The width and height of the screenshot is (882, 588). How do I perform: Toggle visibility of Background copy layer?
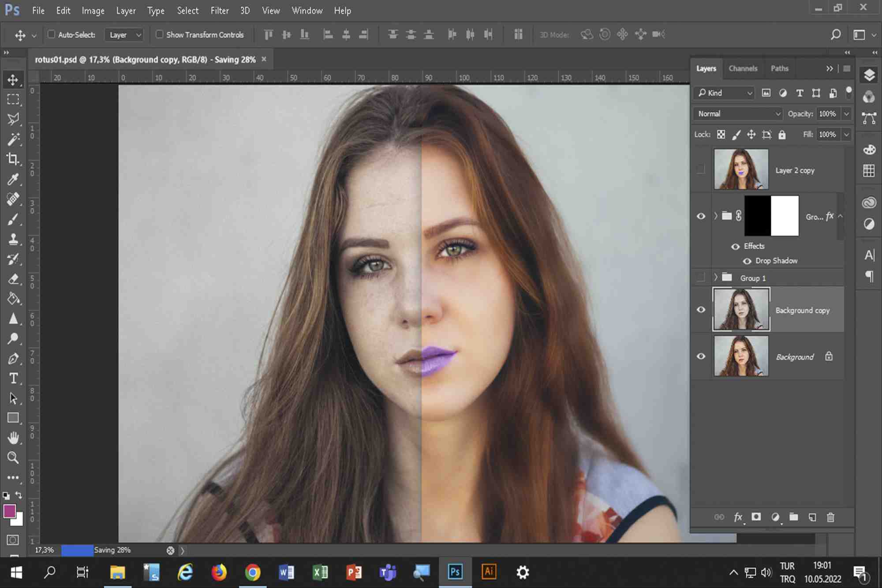(x=700, y=311)
